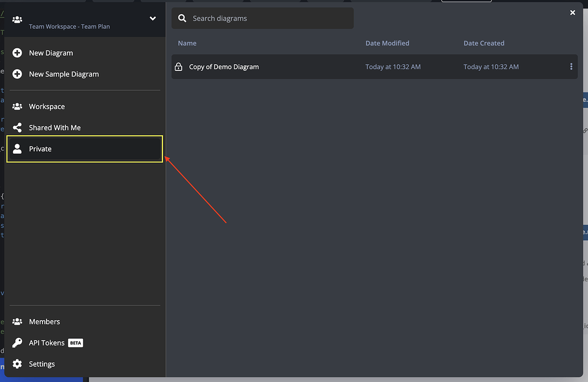This screenshot has width=588, height=382.
Task: Click the Date Modified column header
Action: point(388,43)
